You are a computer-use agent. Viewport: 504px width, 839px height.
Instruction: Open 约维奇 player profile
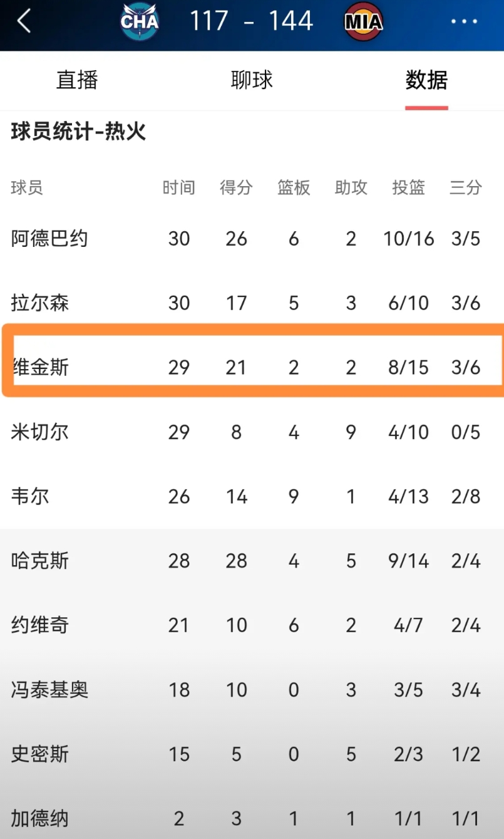(40, 625)
